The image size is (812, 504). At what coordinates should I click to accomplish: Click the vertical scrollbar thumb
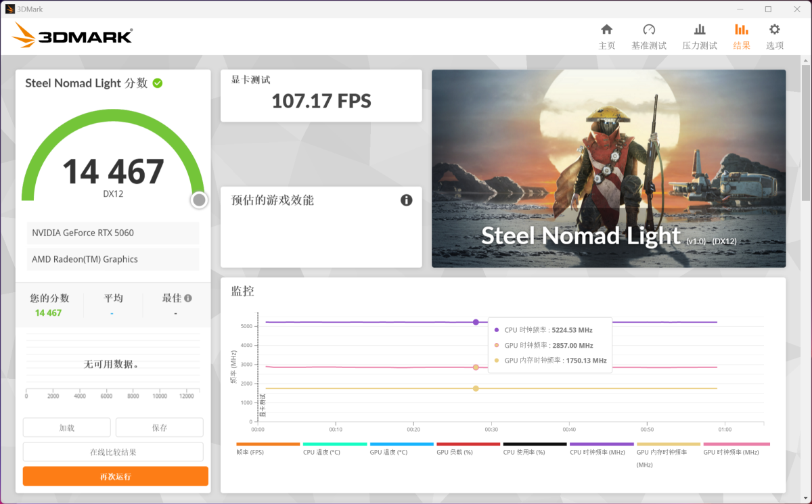click(x=805, y=132)
